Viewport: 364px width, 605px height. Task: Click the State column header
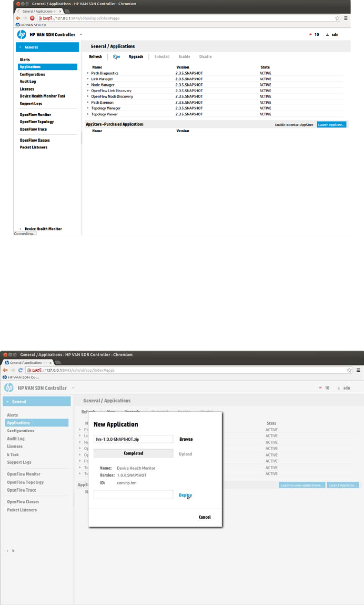(265, 67)
